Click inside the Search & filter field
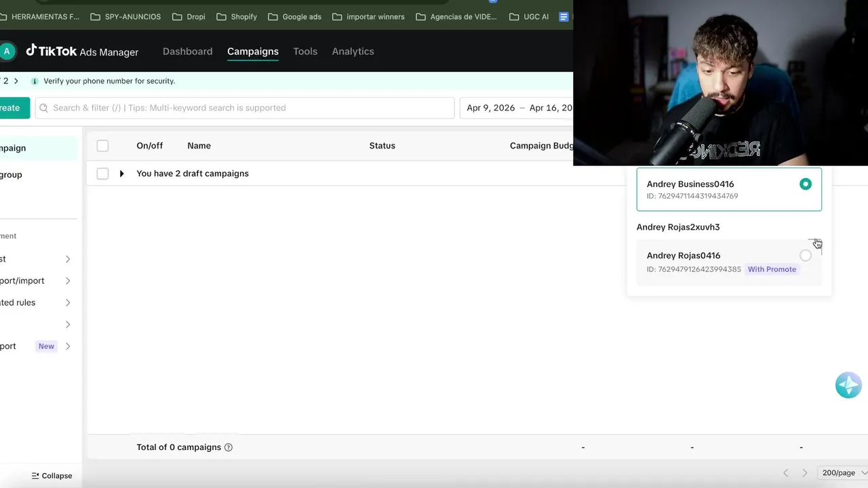The width and height of the screenshot is (868, 488). [x=245, y=108]
